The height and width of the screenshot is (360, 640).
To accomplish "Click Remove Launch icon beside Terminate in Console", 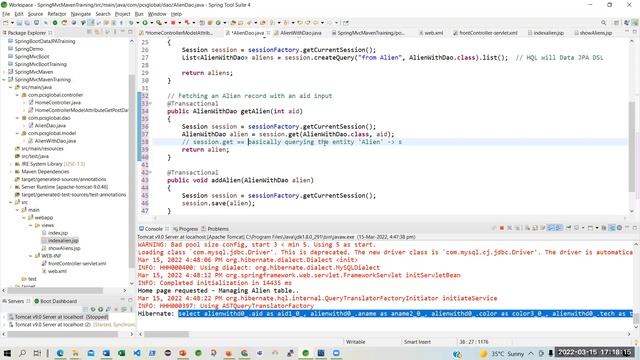I will [509, 228].
